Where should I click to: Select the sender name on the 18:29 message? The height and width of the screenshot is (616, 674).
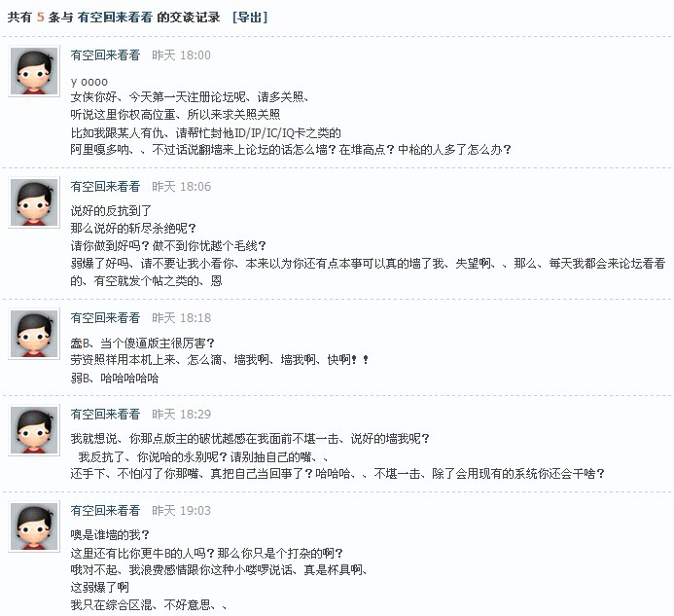click(105, 414)
